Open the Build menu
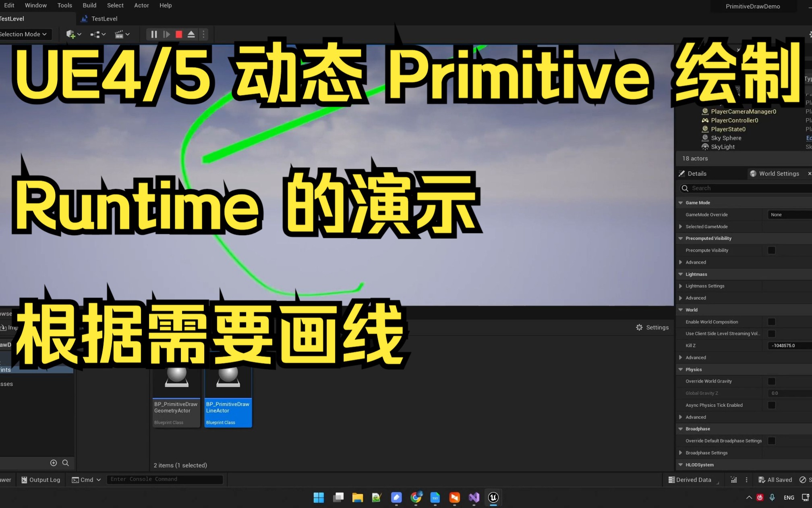 click(x=89, y=5)
